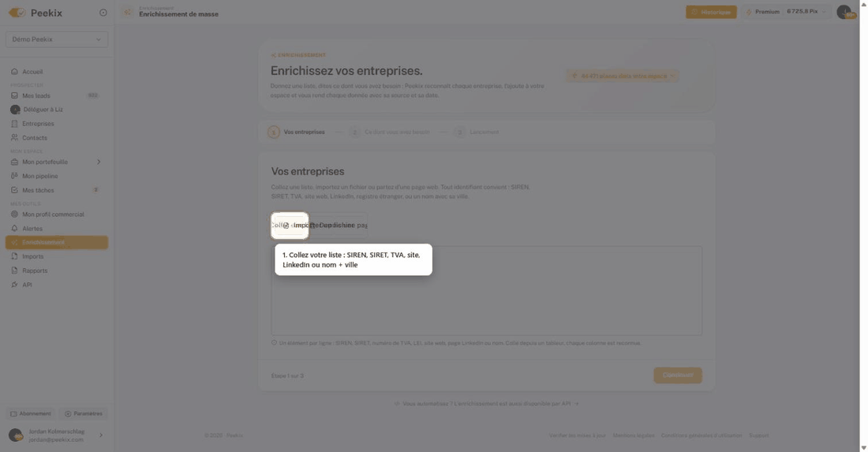Click the Mon portefeuille briefcase icon
The height and width of the screenshot is (452, 868).
(14, 162)
